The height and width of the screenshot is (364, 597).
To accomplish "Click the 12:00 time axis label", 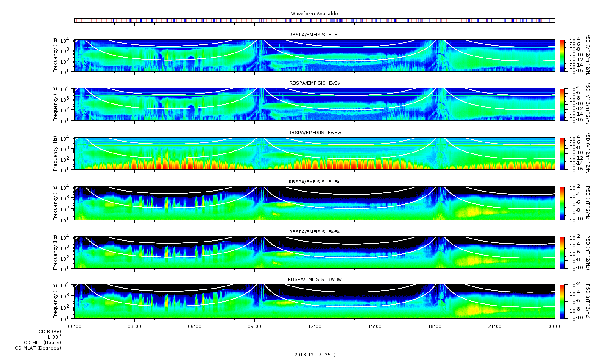I will pyautogui.click(x=315, y=326).
